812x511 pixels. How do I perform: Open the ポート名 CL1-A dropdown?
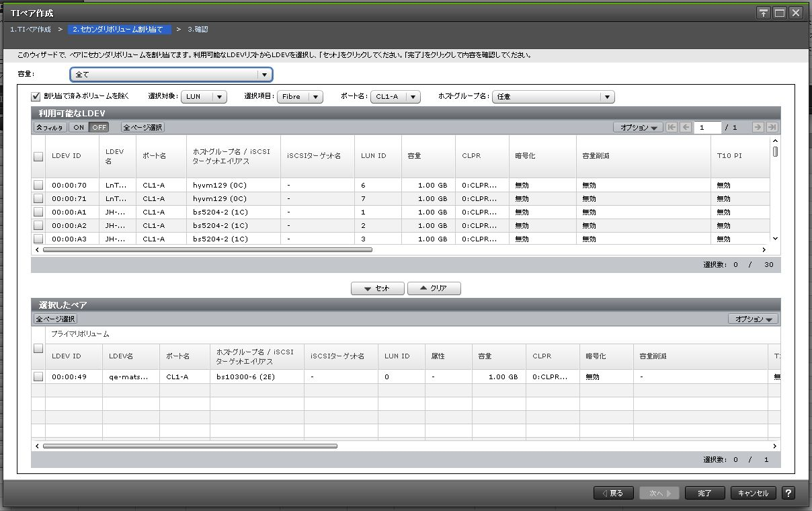396,97
